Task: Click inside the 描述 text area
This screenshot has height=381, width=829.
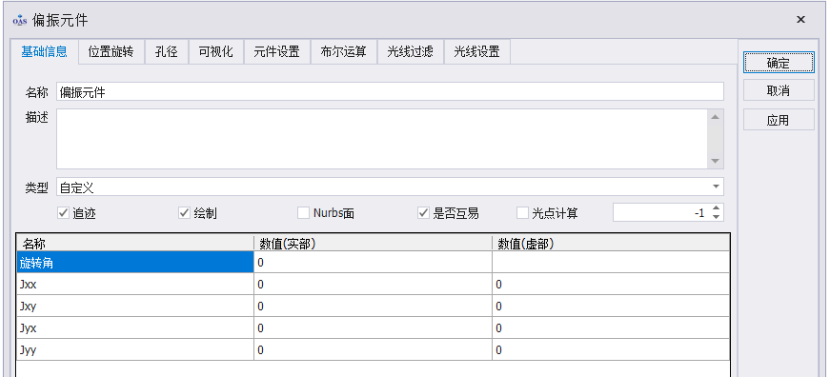Action: pyautogui.click(x=382, y=138)
